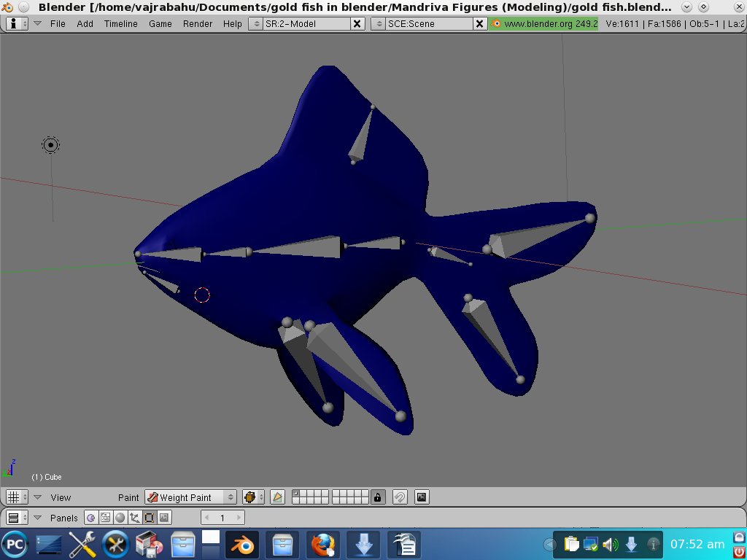Toggle the proportional/magnet icon in the 3D header
The image size is (747, 560).
[x=399, y=497]
